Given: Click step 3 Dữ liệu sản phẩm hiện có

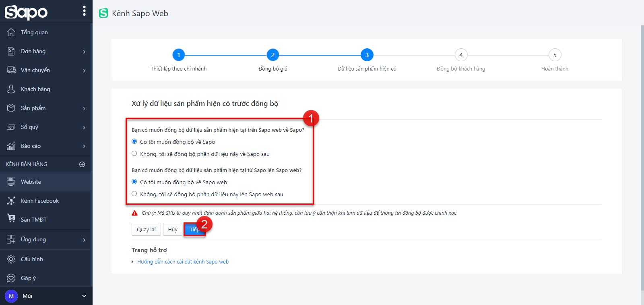Looking at the screenshot, I should click(x=367, y=55).
